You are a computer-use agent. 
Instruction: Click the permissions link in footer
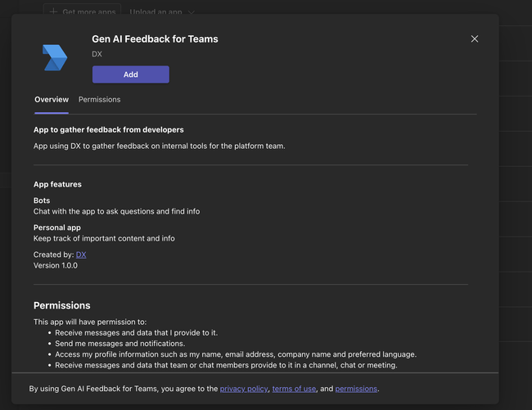click(x=356, y=389)
